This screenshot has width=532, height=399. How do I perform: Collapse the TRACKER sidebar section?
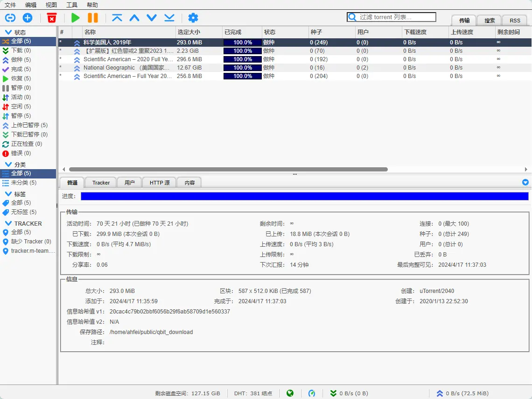8,223
